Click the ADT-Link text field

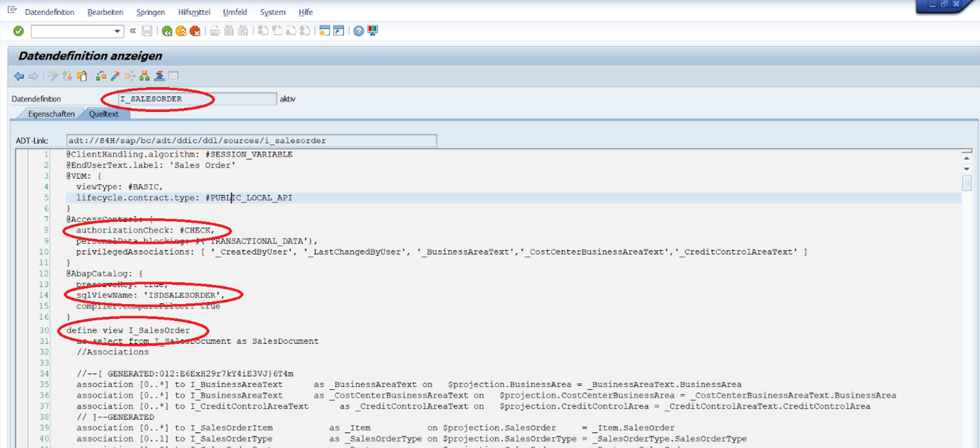[252, 140]
